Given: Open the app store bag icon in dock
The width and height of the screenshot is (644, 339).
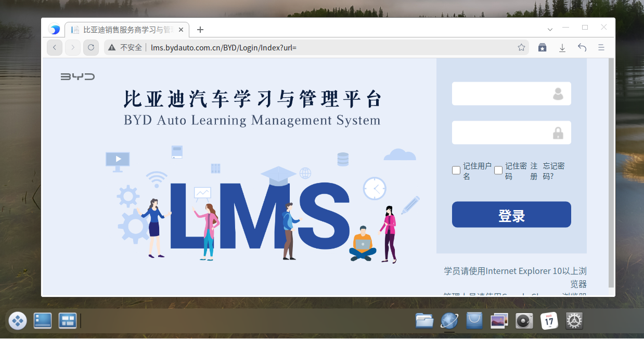Looking at the screenshot, I should [x=474, y=321].
